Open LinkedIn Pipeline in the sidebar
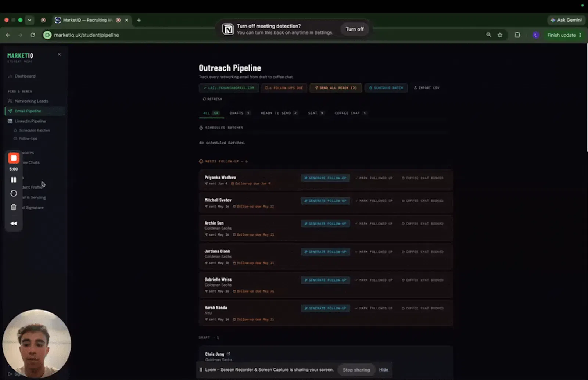 click(x=31, y=121)
